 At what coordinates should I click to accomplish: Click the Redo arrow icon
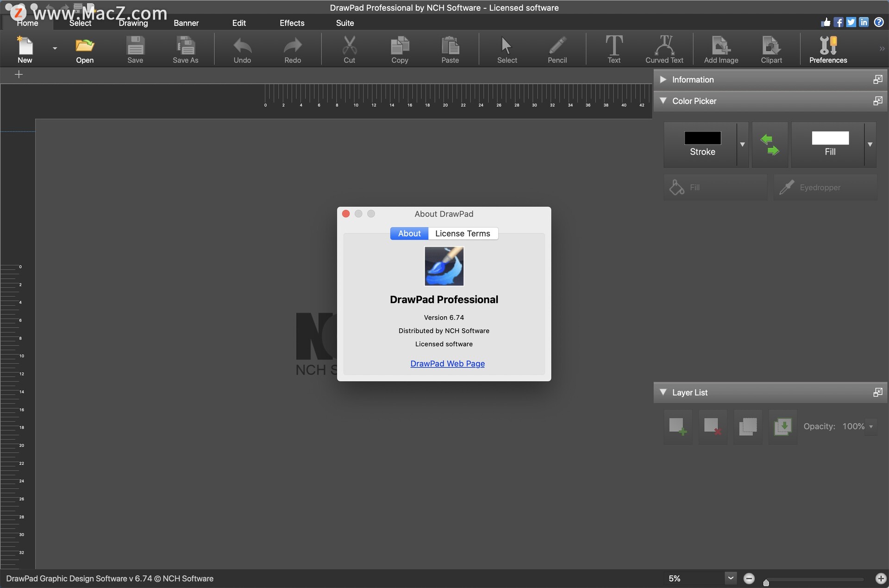tap(293, 45)
